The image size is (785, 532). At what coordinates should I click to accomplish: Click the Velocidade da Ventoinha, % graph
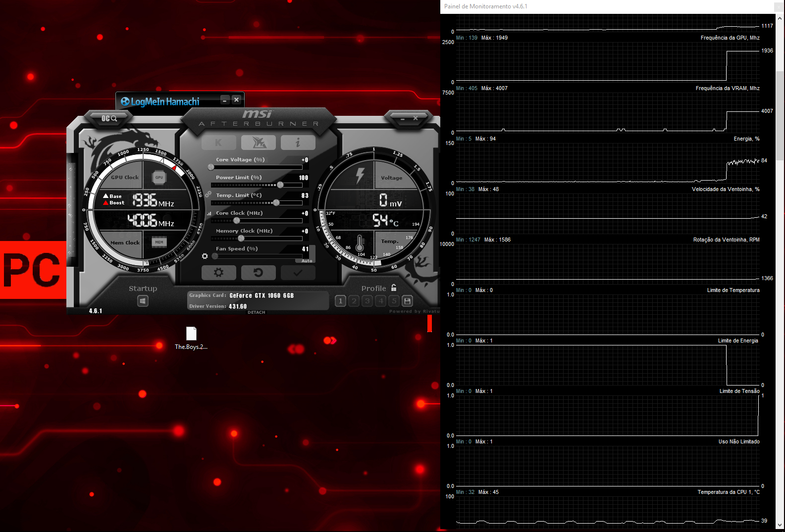point(608,214)
